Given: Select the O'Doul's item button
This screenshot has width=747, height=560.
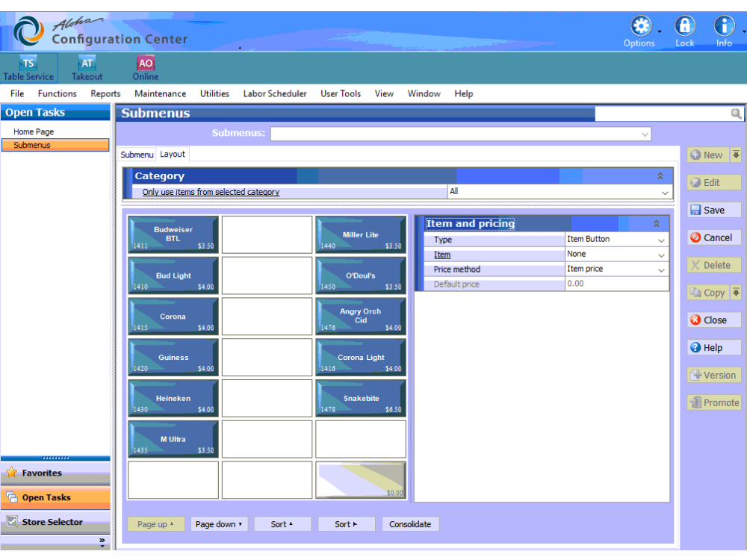Looking at the screenshot, I should pos(361,276).
